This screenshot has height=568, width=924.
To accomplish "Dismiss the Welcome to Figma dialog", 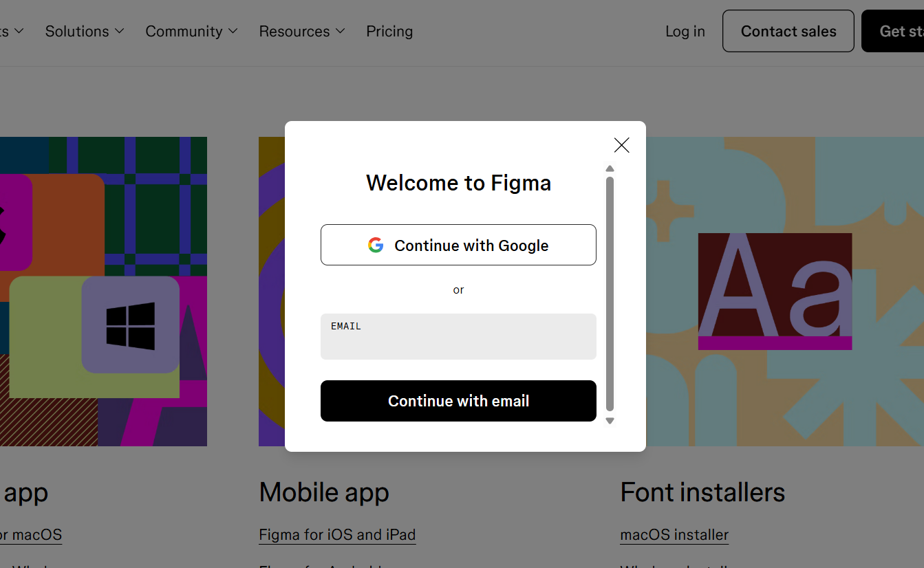I will [x=621, y=145].
